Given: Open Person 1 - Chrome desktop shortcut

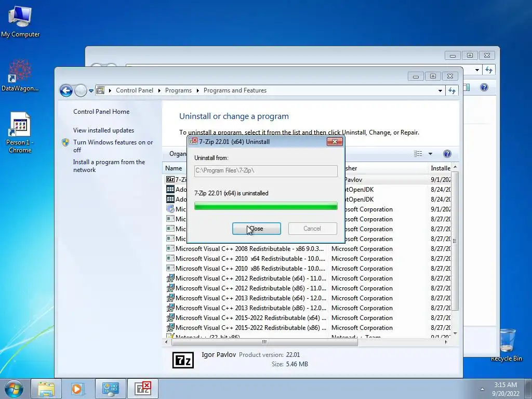Looking at the screenshot, I should coord(20,132).
